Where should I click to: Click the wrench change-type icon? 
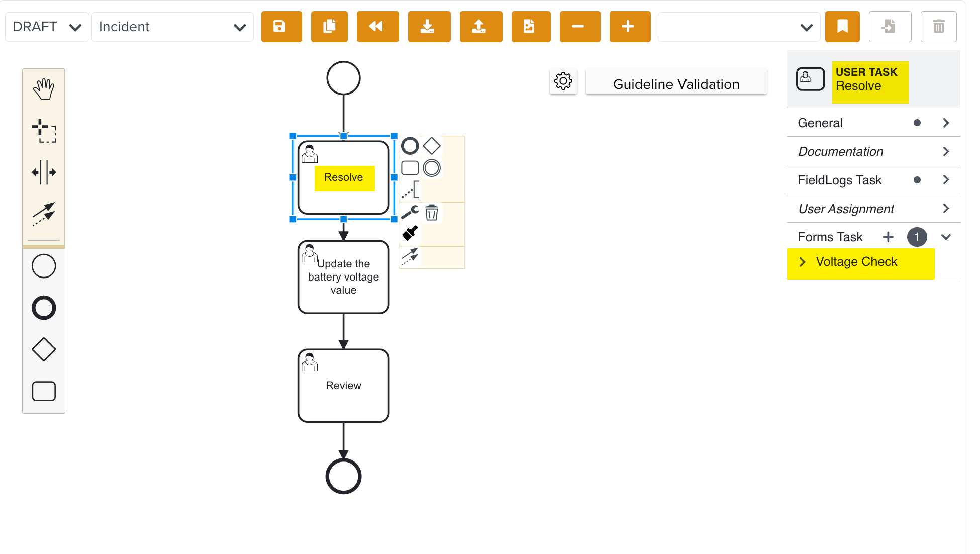tap(410, 212)
